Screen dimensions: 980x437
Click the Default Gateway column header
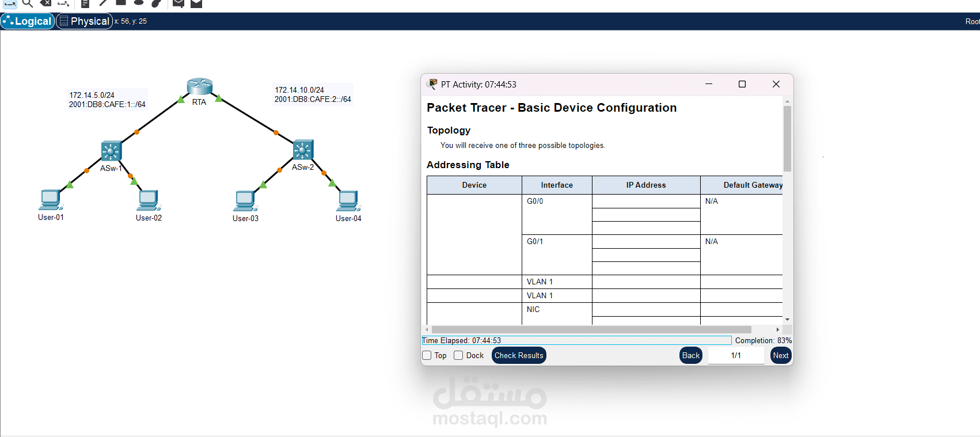742,185
